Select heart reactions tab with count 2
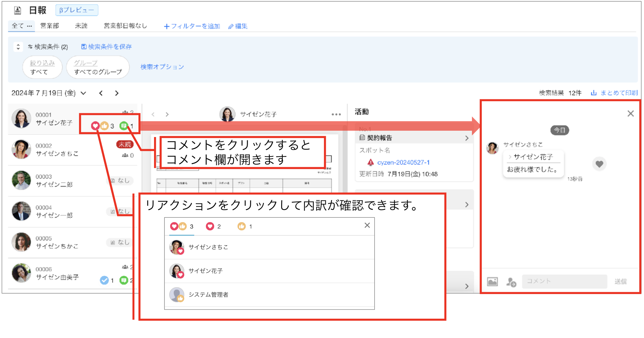Image resolution: width=644 pixels, height=338 pixels. coord(213,227)
